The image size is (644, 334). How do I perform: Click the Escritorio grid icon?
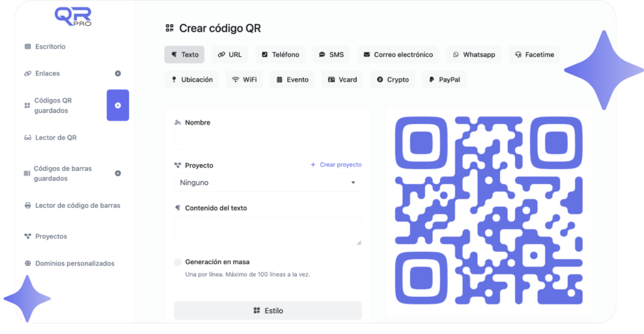pos(28,47)
